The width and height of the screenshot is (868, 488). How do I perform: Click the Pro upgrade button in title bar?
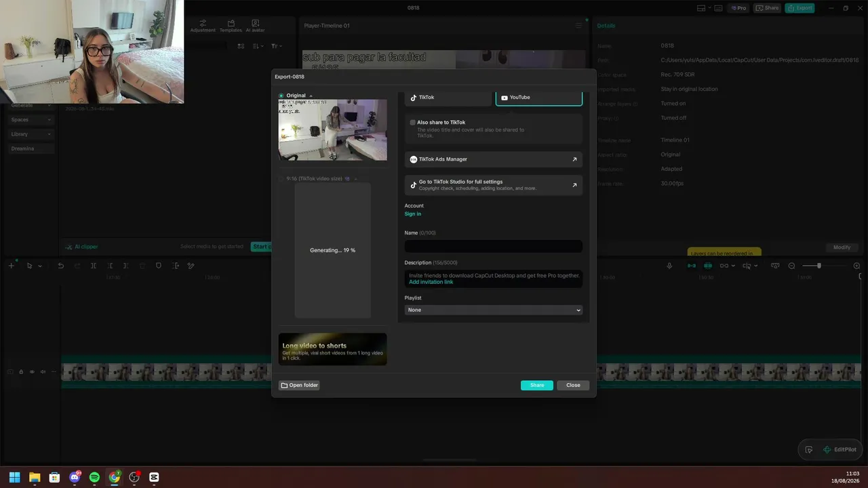point(738,8)
